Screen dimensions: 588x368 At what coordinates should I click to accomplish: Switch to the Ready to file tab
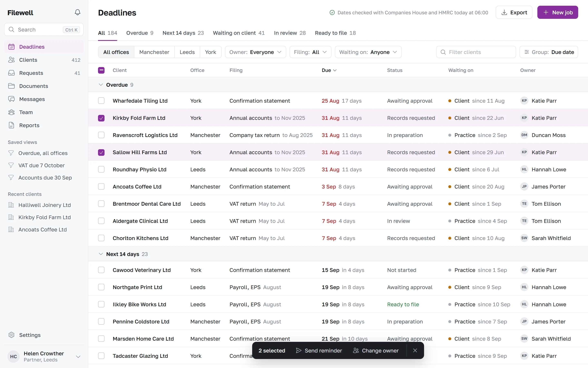[335, 33]
